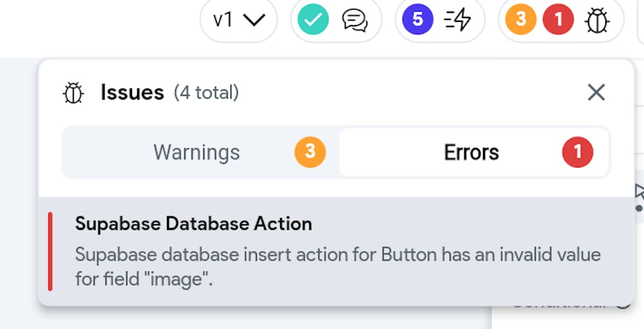Click the orange 3 count on Warnings tab
Image resolution: width=644 pixels, height=329 pixels.
click(x=310, y=152)
